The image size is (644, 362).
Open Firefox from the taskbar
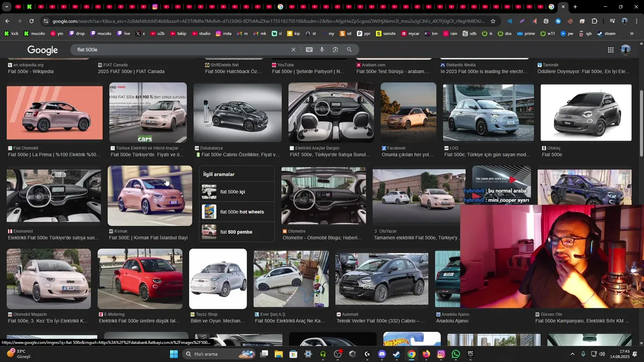click(426, 354)
